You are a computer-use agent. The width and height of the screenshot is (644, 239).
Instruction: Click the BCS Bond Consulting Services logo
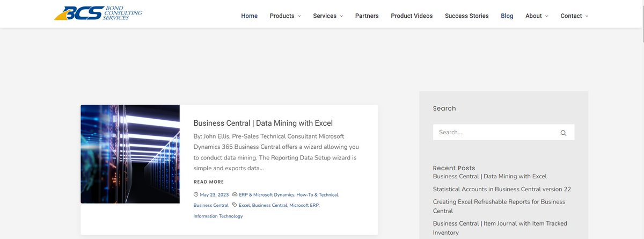[98, 13]
